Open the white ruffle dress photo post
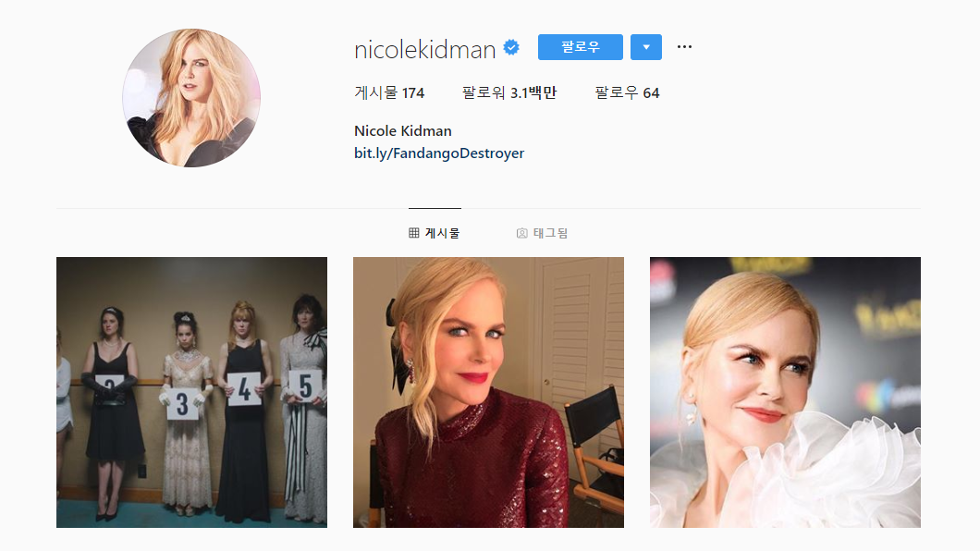The width and height of the screenshot is (980, 551). (x=785, y=392)
